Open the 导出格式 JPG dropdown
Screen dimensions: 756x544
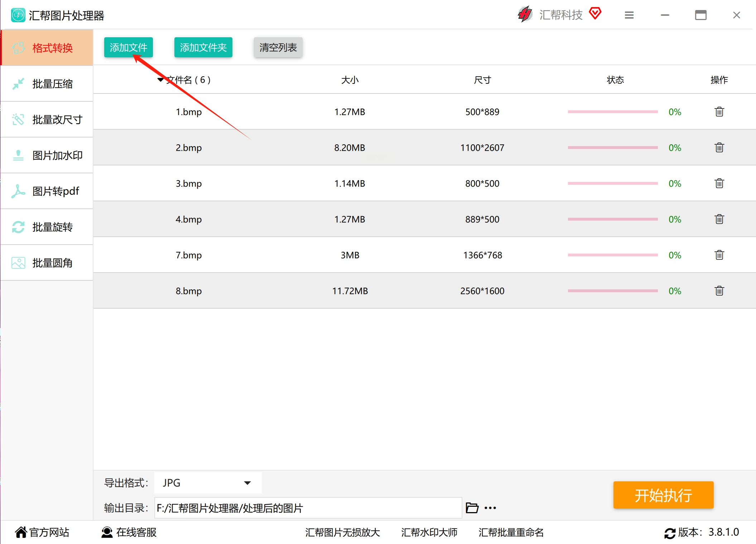coord(208,483)
